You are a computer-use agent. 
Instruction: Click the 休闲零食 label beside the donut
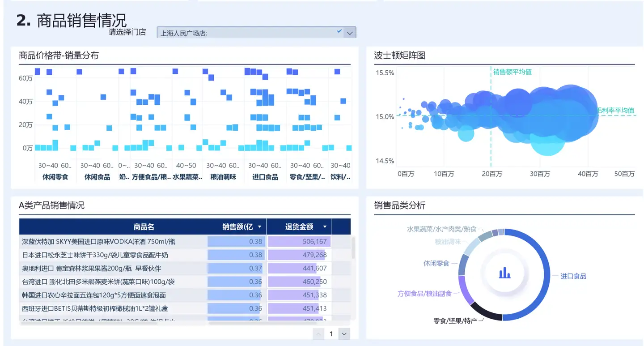[x=436, y=263]
